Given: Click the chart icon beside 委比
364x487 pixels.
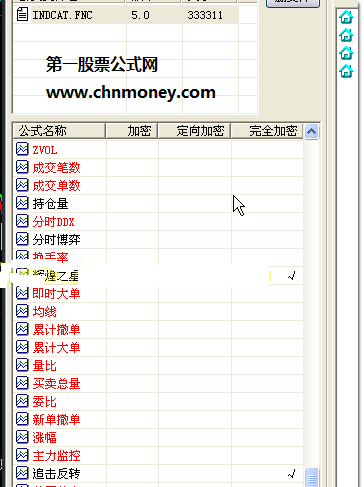Looking at the screenshot, I should pos(22,401).
